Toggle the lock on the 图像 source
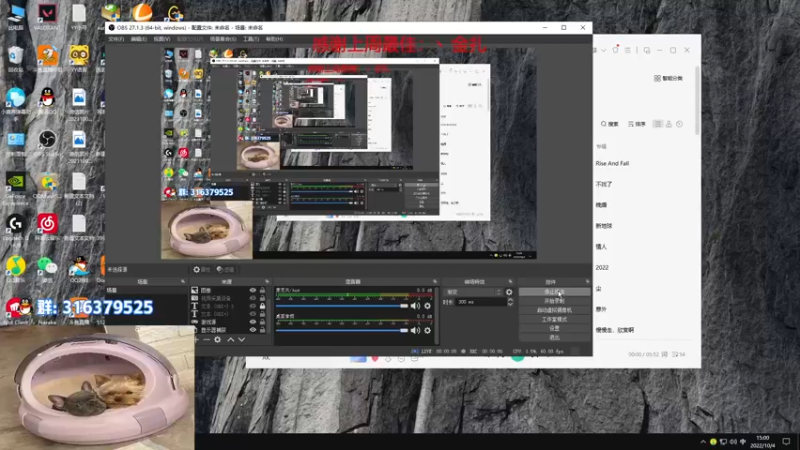Viewport: 800px width, 450px height. [262, 290]
